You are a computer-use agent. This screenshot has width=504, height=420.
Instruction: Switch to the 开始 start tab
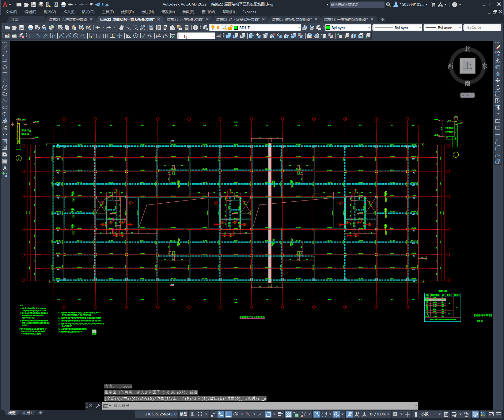(x=15, y=19)
